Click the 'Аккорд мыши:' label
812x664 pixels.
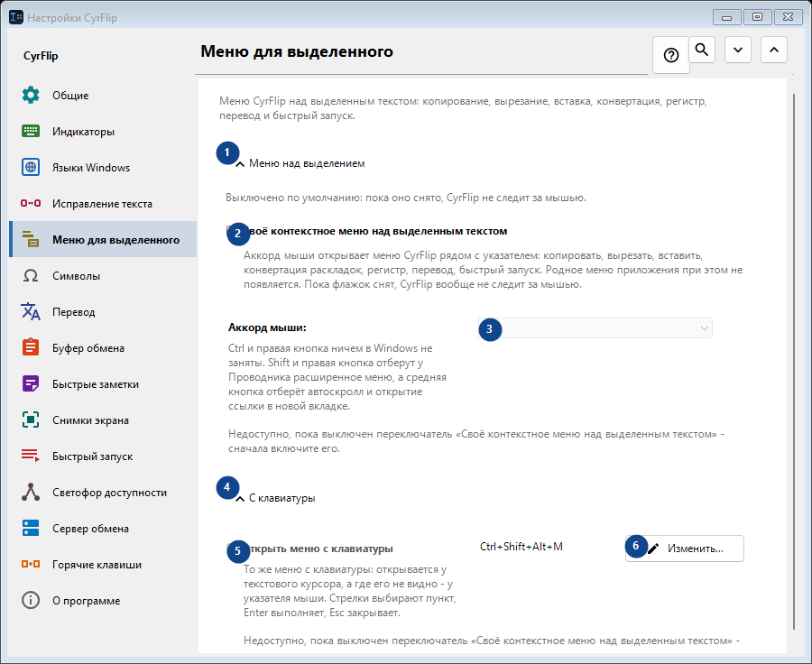tap(267, 327)
